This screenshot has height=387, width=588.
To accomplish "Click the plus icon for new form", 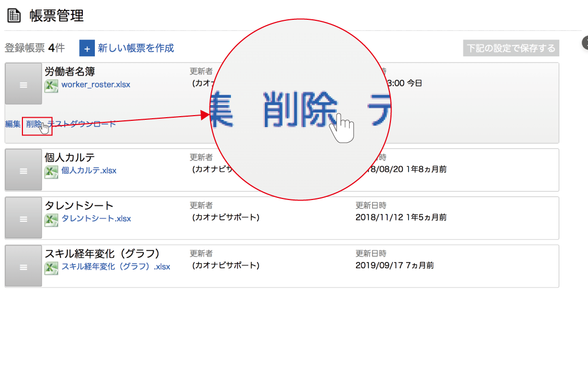I will (87, 48).
